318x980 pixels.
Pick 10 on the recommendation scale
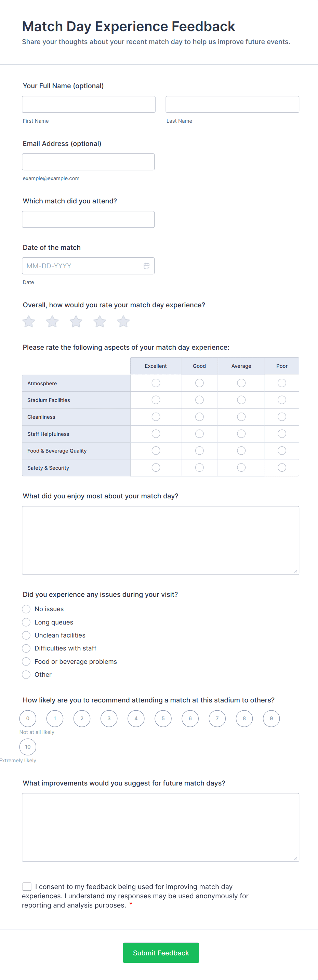point(28,747)
